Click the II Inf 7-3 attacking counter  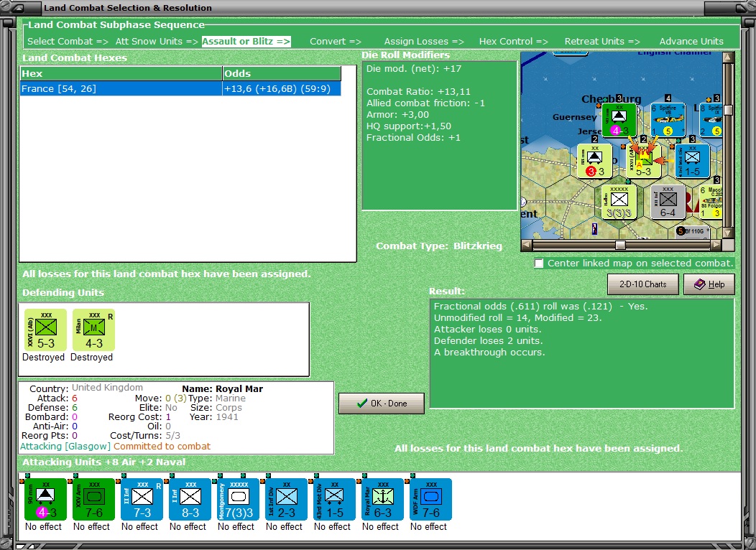pos(140,498)
